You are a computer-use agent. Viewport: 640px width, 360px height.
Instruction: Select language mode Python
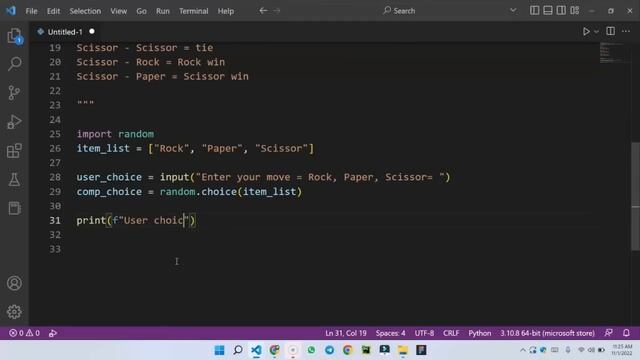click(x=480, y=333)
